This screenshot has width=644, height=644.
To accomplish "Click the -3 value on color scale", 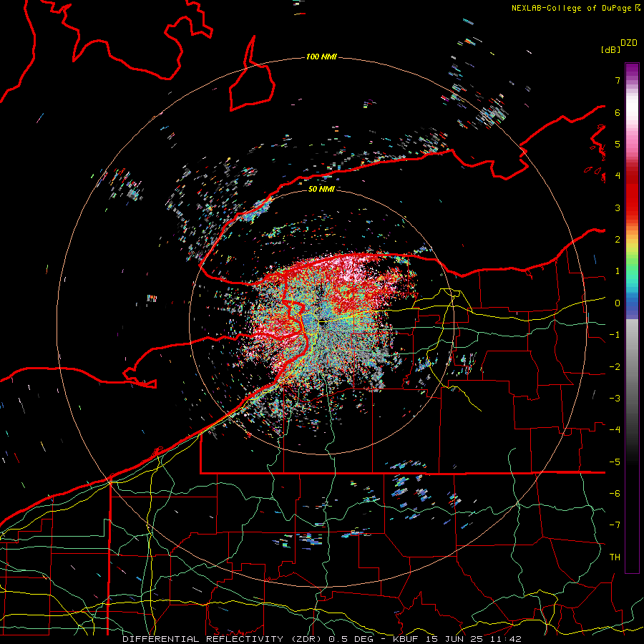I will 615,399.
